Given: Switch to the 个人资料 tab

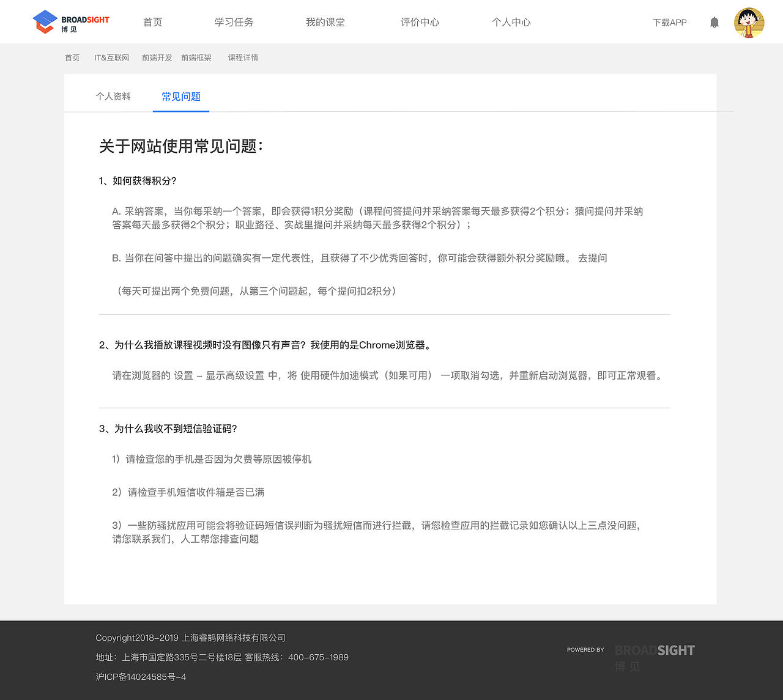Looking at the screenshot, I should [113, 96].
